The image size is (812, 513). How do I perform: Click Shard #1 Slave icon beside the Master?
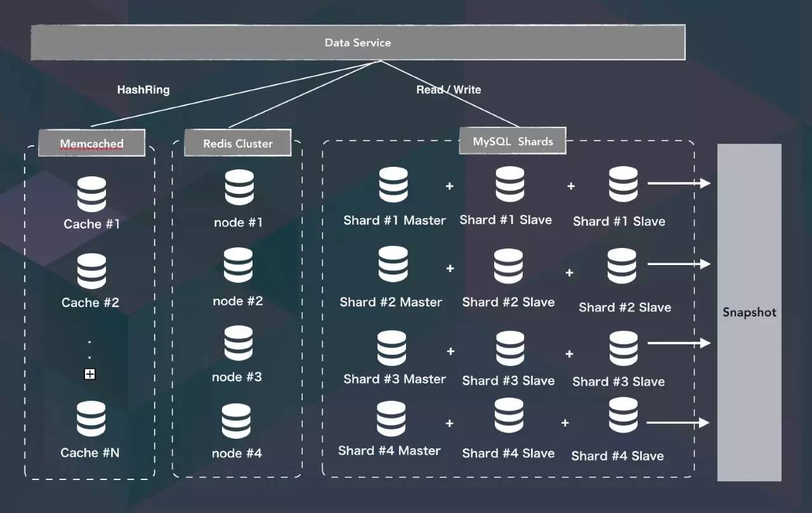pos(510,185)
